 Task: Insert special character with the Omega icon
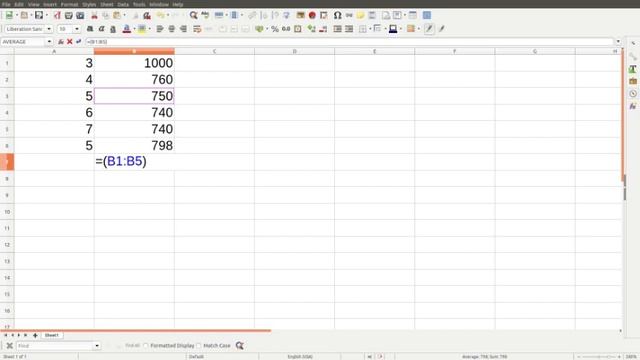coord(338,16)
